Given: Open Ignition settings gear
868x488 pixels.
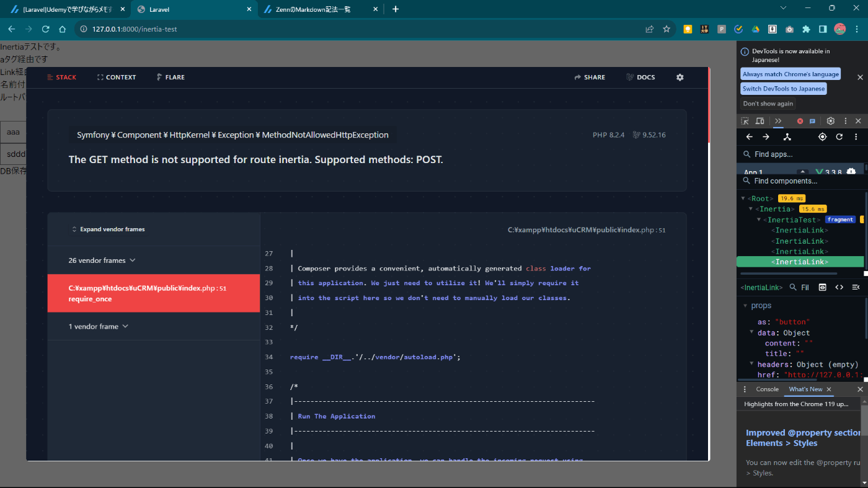Looking at the screenshot, I should 680,78.
